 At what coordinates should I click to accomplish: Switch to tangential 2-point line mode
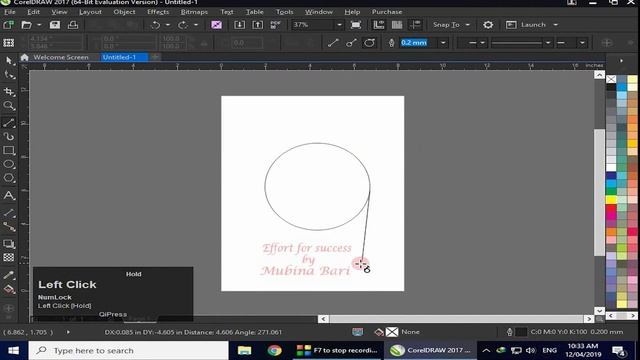(x=369, y=42)
